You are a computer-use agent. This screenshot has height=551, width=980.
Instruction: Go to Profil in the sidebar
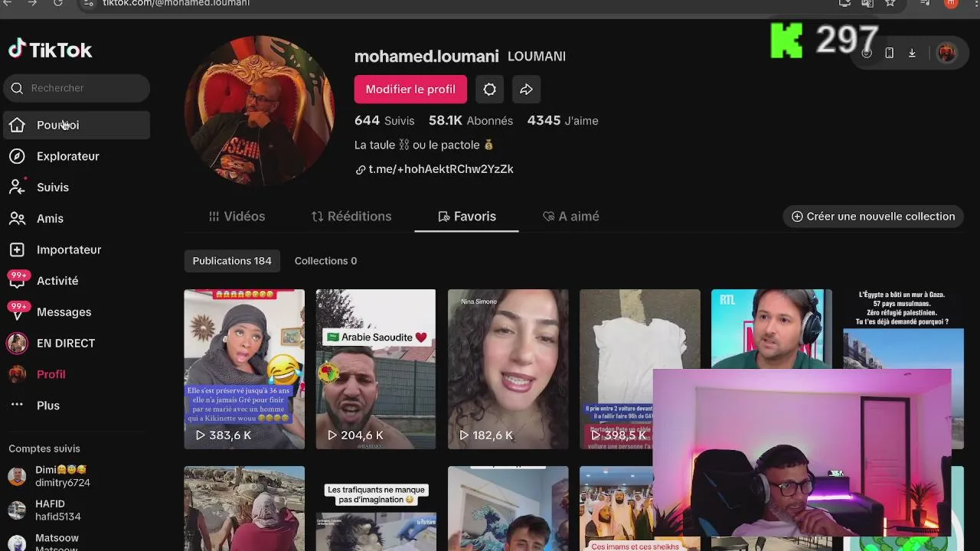click(77, 374)
